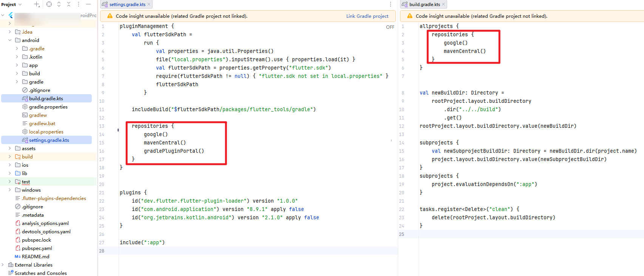This screenshot has width=644, height=276.
Task: Expand the .idea folder
Action: (10, 32)
